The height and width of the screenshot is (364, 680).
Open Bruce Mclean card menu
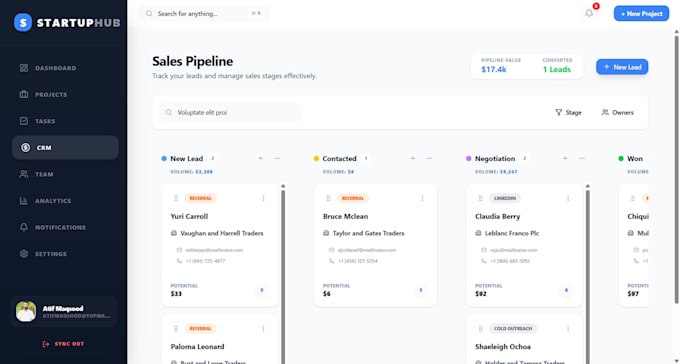(x=422, y=198)
